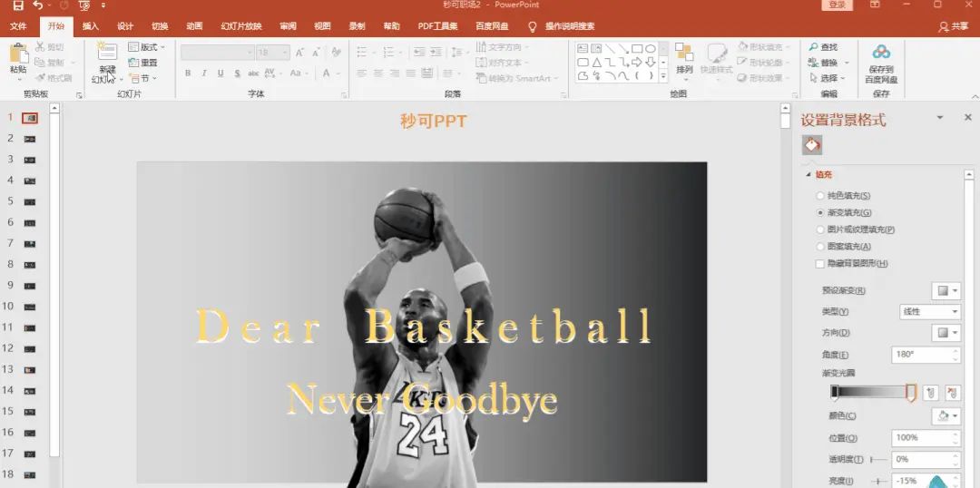The image size is (980, 488).
Task: Click the New Slide icon
Action: click(x=107, y=56)
